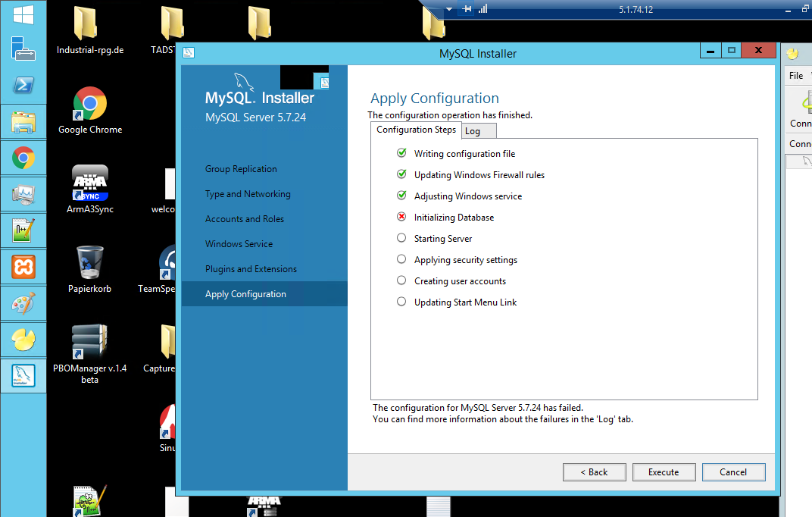Click the 'Apply Configuration' page heading

pyautogui.click(x=435, y=99)
